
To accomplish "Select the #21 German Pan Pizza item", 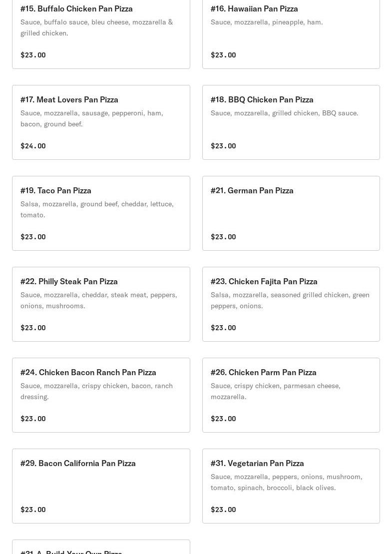I will (x=291, y=213).
